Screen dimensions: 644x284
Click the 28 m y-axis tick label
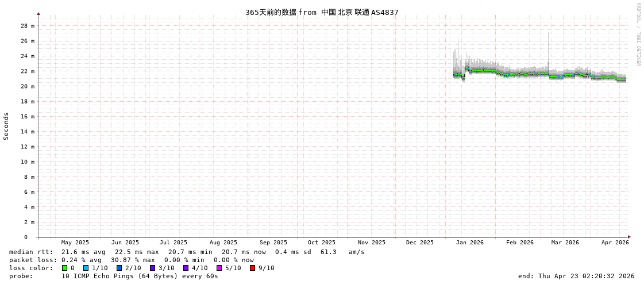point(28,26)
